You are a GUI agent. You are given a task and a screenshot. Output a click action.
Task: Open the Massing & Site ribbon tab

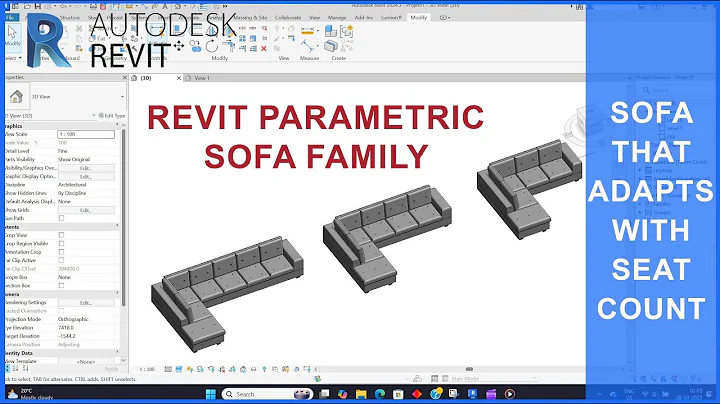pyautogui.click(x=251, y=17)
